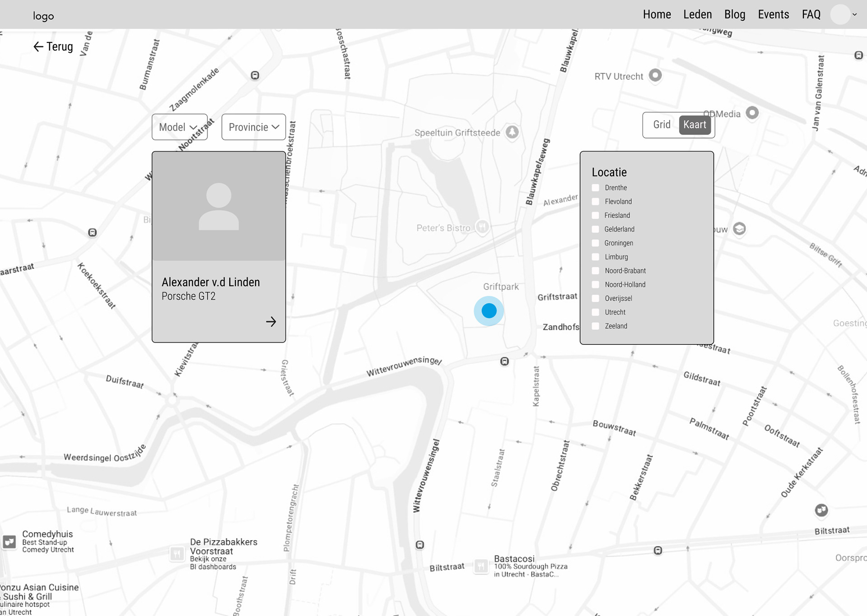Viewport: 867px width, 616px height.
Task: Enable the Noord-Holland checkbox
Action: [x=596, y=285]
